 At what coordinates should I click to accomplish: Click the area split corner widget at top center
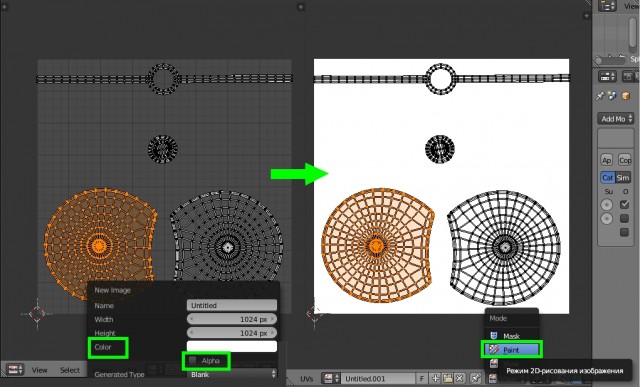(301, 7)
